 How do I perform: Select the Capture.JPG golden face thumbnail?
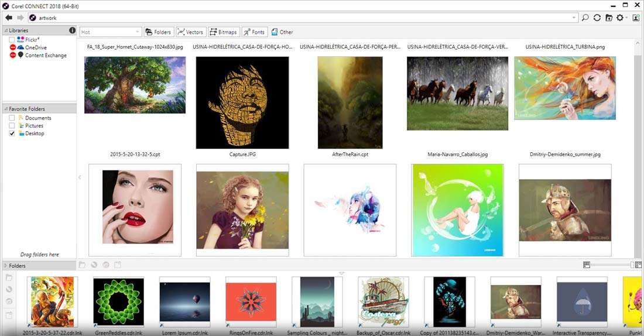pos(242,103)
